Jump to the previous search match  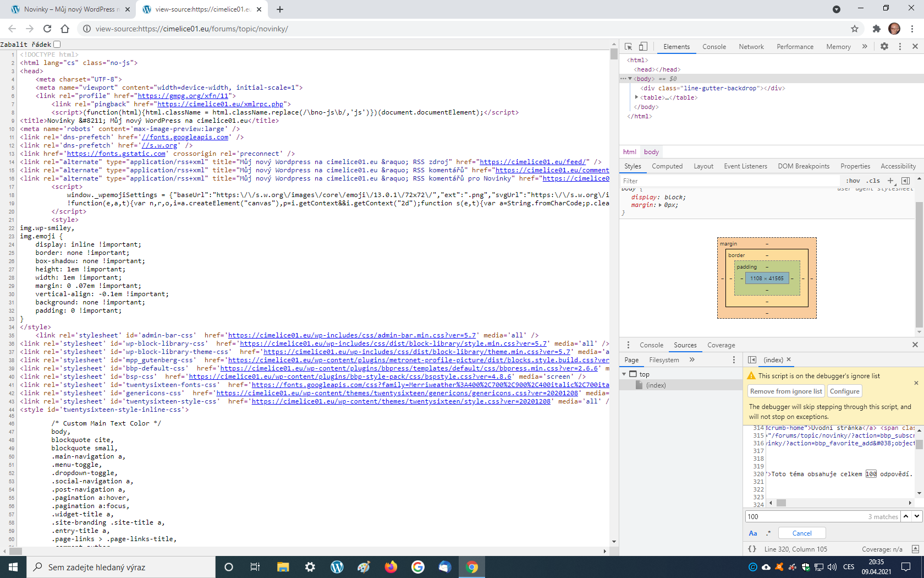906,516
